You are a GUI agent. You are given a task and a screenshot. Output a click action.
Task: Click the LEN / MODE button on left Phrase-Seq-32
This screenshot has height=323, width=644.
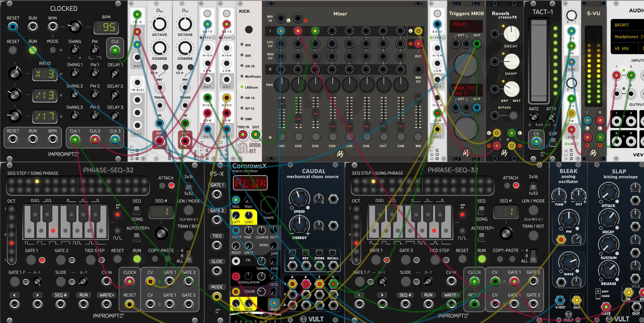click(x=189, y=210)
